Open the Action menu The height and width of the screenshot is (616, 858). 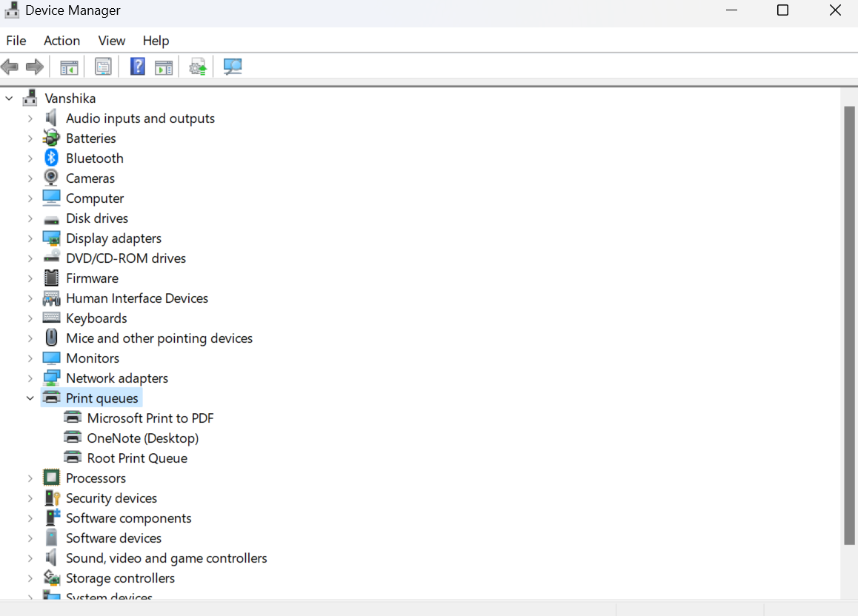coord(61,41)
